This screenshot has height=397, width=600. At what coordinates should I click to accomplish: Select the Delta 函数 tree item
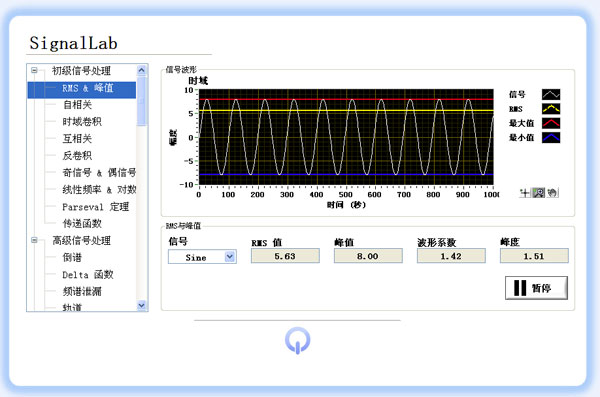coord(88,274)
